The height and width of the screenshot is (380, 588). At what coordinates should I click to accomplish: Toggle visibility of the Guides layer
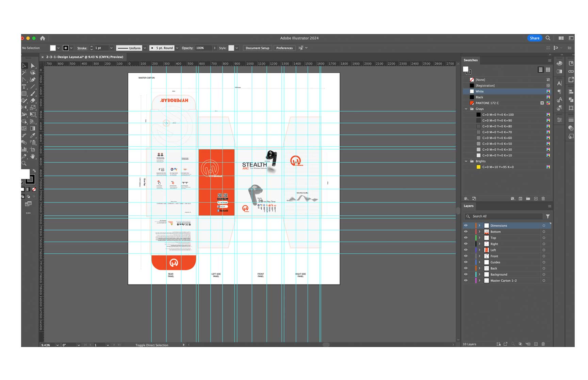466,262
